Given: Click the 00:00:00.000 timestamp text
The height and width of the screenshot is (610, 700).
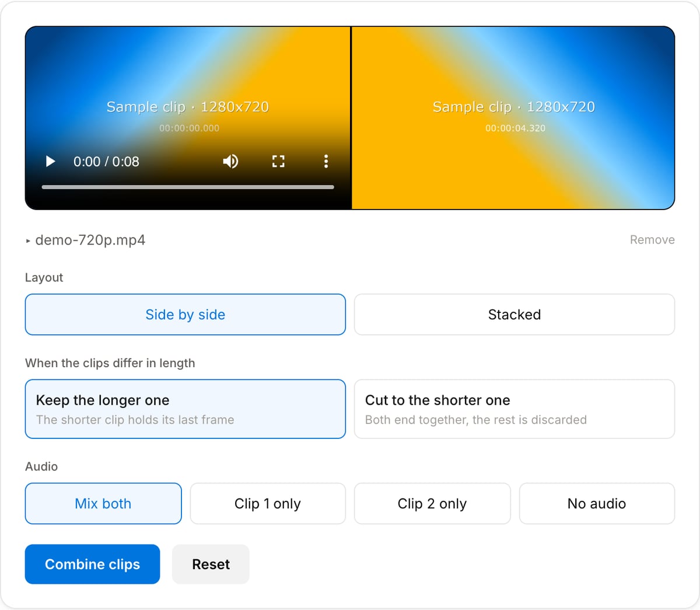Looking at the screenshot, I should click(x=190, y=128).
